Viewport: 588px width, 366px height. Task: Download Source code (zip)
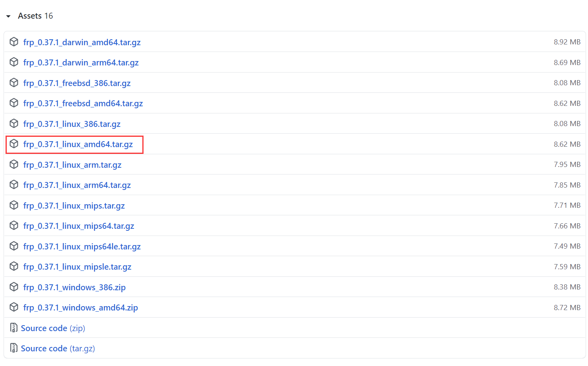tap(53, 328)
